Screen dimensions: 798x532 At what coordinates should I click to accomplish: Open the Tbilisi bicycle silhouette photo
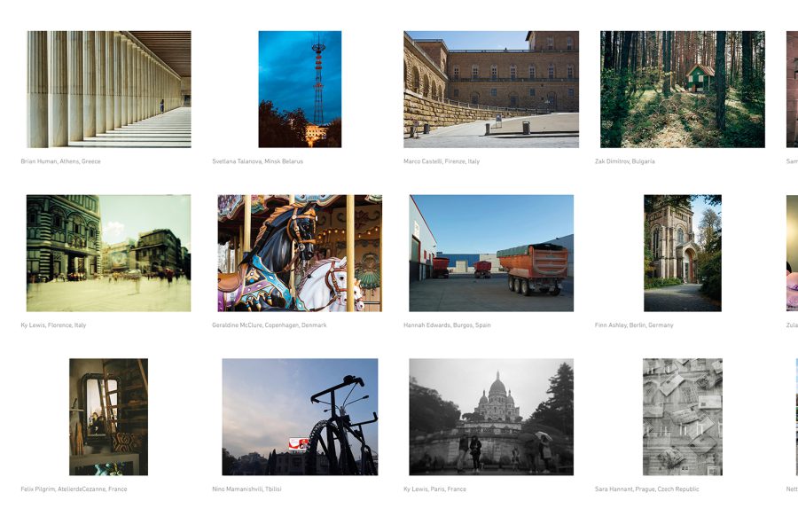(300, 417)
